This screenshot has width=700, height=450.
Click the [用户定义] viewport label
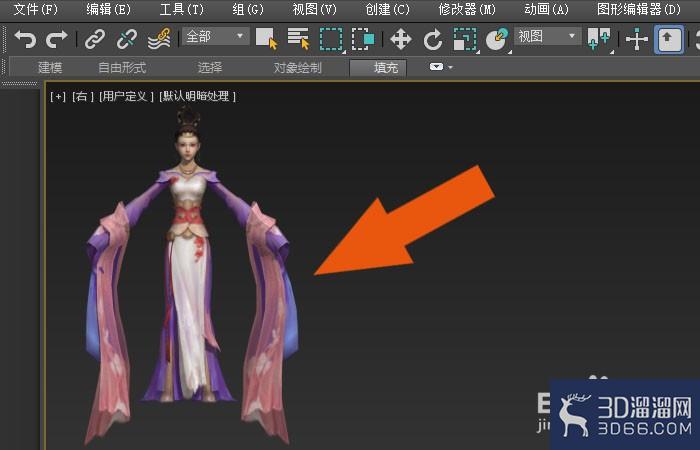pos(126,96)
